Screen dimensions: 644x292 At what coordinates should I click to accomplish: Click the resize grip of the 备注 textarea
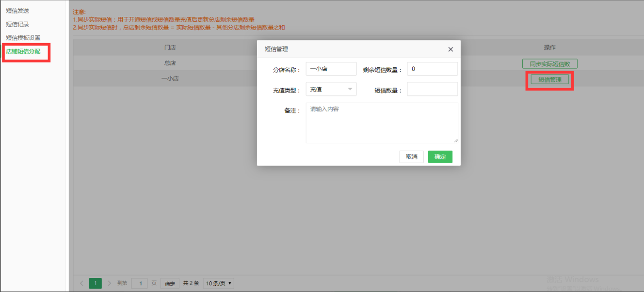click(x=456, y=141)
